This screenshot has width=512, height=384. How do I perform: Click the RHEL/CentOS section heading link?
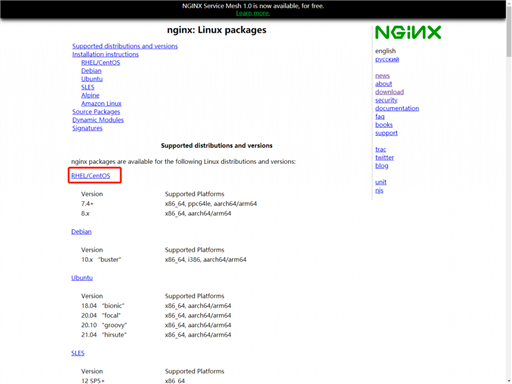(x=91, y=176)
